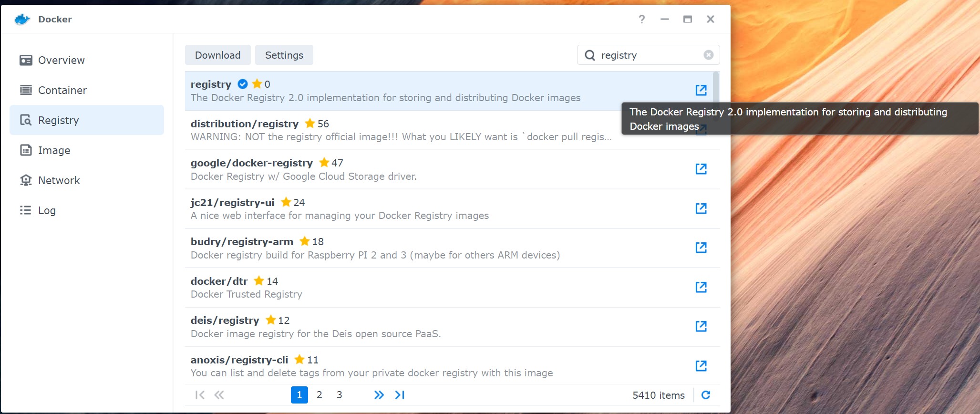Select the docker/dtr row
This screenshot has width=980, height=414.
[452, 288]
